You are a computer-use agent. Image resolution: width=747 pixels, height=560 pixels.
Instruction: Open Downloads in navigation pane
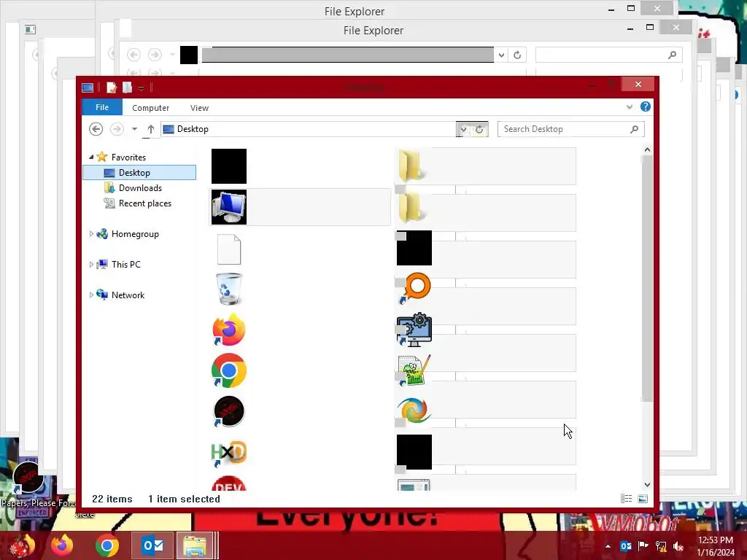pyautogui.click(x=140, y=188)
